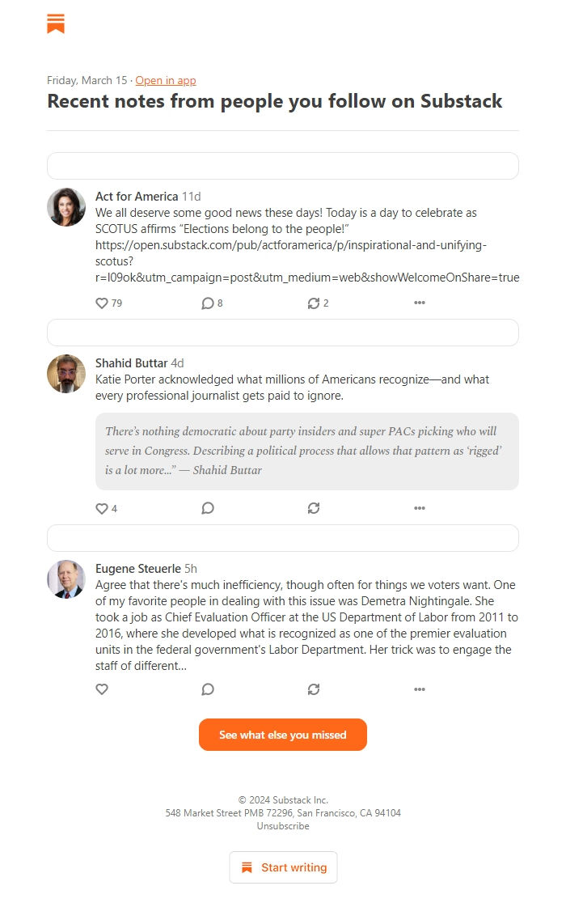Like Eugene Steuerle's note
Screen dimensions: 566x924
click(102, 689)
